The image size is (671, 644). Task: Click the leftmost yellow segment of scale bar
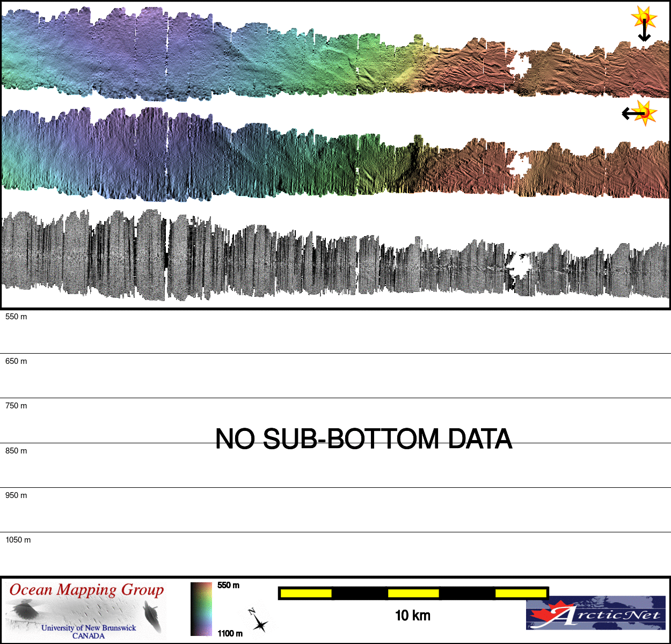tap(306, 593)
